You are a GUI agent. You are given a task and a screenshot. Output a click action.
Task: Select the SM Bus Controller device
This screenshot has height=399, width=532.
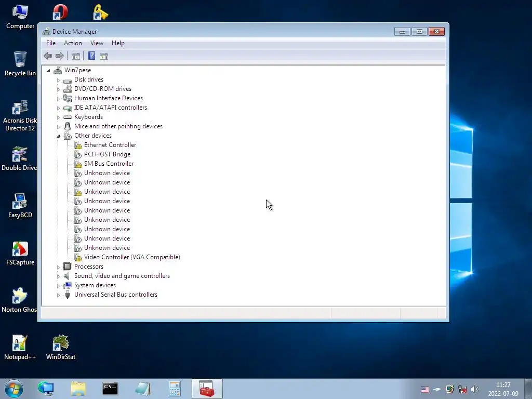coord(109,164)
